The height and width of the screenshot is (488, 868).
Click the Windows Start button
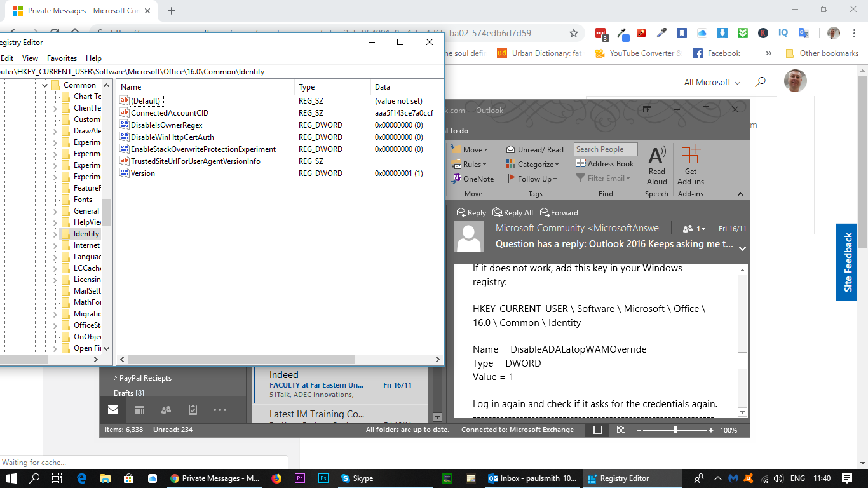[x=11, y=478]
